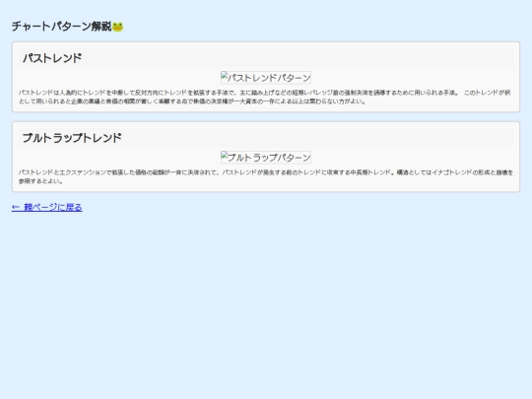Click the パストレンド description paragraph
This screenshot has height=399, width=532.
coord(266,97)
